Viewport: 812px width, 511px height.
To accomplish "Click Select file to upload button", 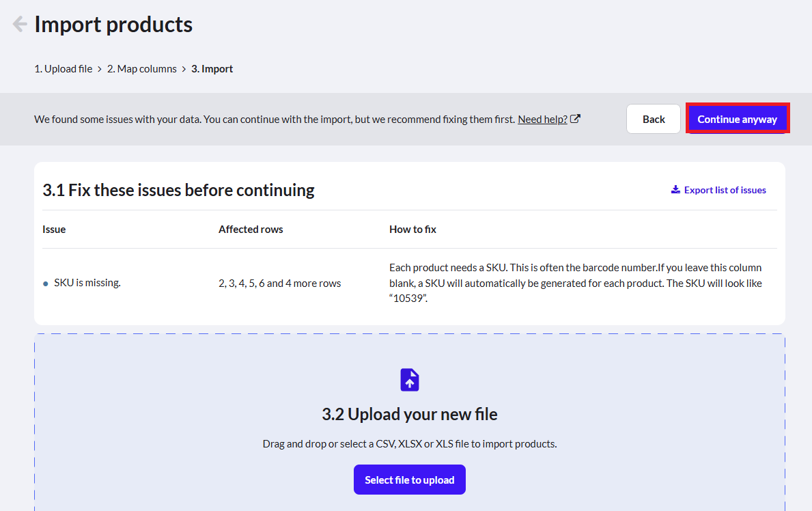I will point(410,480).
